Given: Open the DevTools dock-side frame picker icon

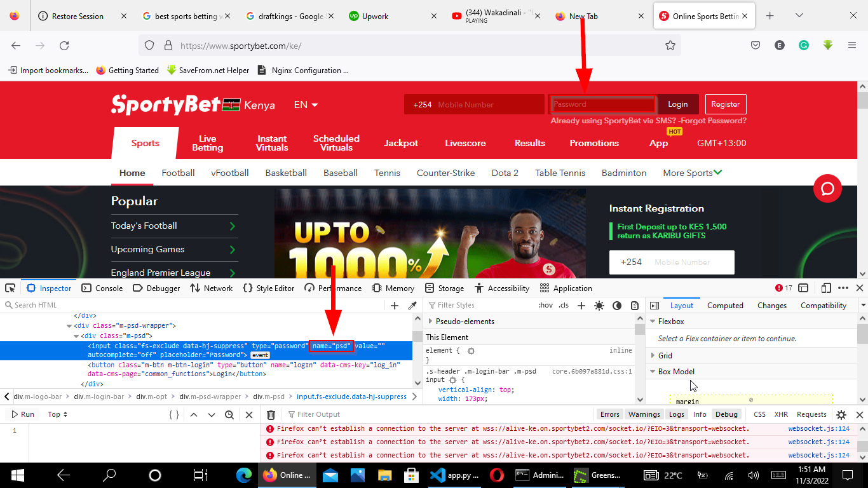Looking at the screenshot, I should click(x=803, y=288).
